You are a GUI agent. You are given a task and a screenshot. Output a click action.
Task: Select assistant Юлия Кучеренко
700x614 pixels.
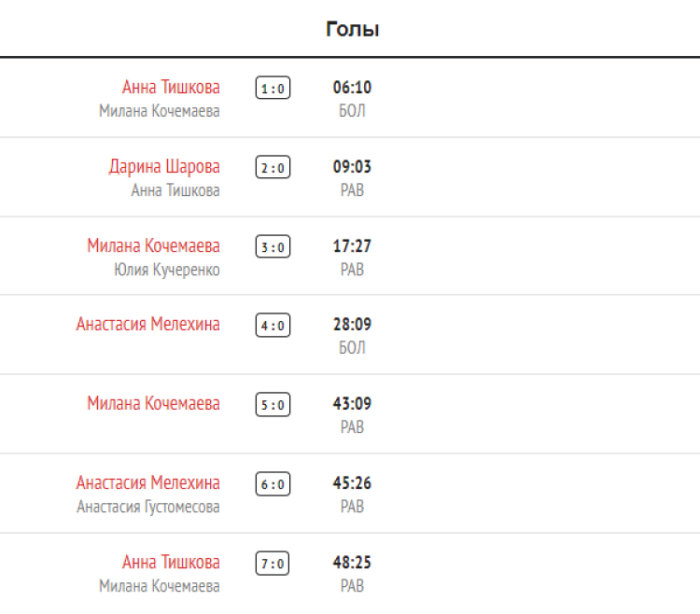coord(167,270)
